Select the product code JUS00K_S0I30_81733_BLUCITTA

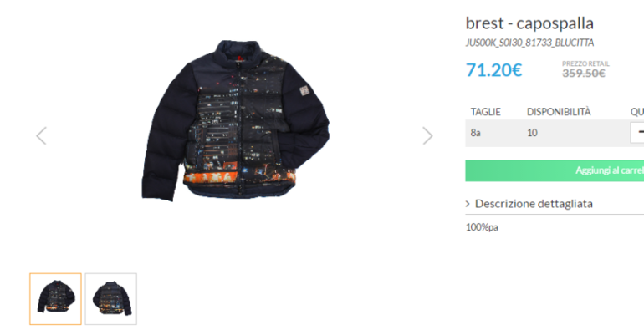click(529, 43)
